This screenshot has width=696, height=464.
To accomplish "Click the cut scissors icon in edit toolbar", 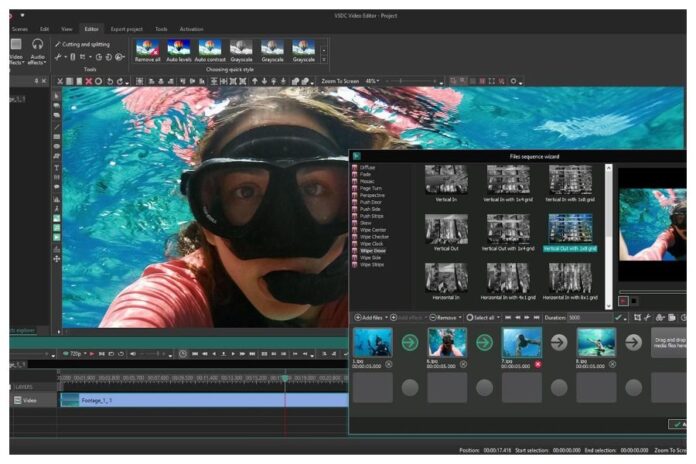I will coord(60,81).
